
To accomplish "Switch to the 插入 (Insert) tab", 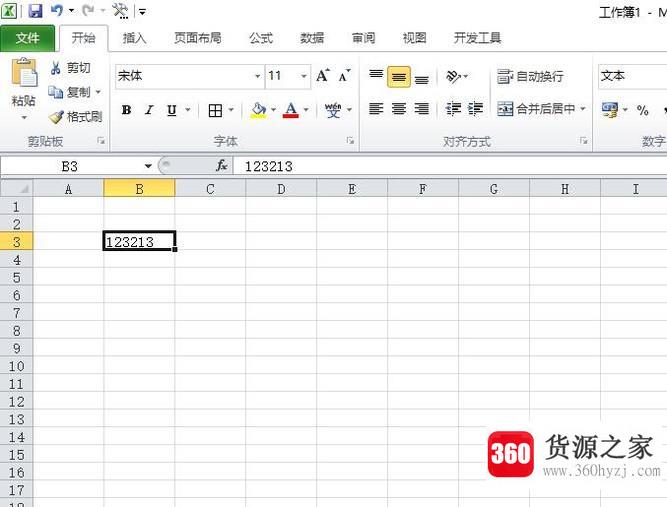I will [134, 38].
